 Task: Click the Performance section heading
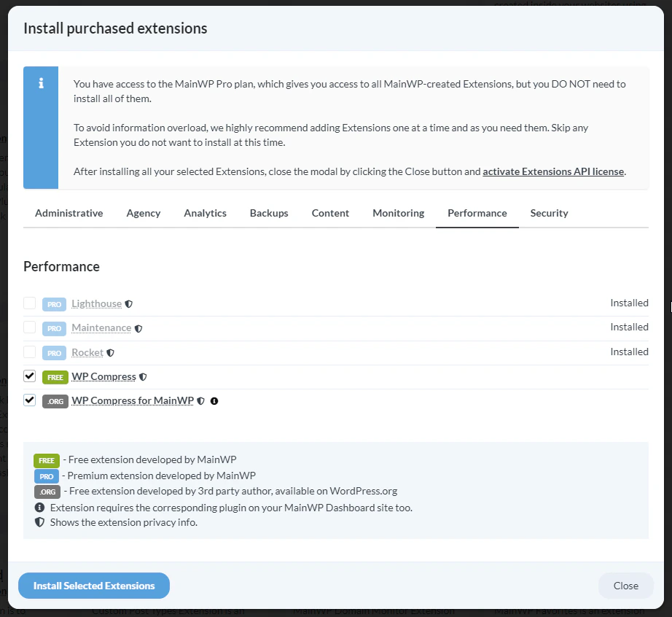click(62, 267)
